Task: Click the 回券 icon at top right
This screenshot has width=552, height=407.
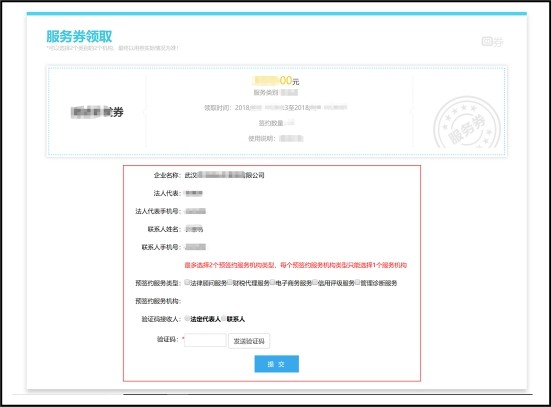Action: coord(492,42)
